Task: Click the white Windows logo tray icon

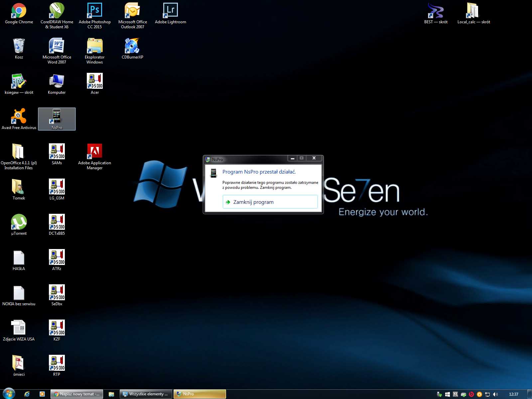Action: (448, 394)
